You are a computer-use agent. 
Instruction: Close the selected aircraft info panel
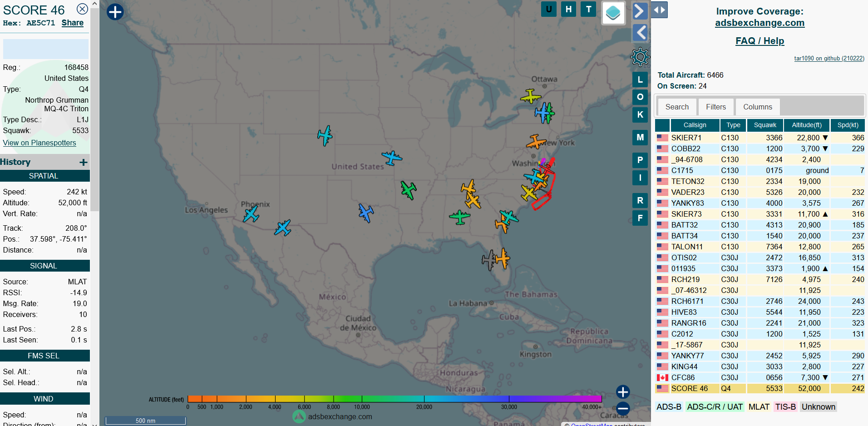(x=82, y=9)
